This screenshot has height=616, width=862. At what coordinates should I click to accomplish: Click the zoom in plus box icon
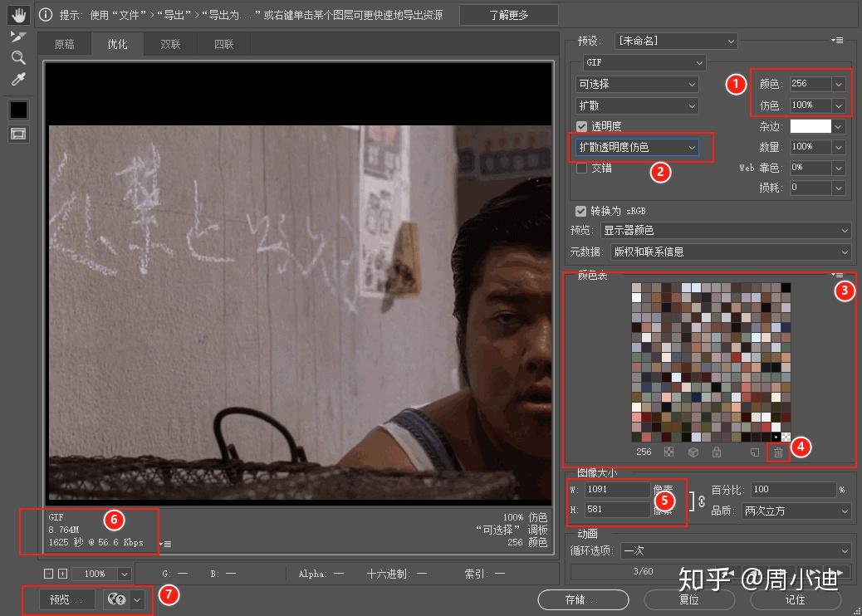pos(62,574)
